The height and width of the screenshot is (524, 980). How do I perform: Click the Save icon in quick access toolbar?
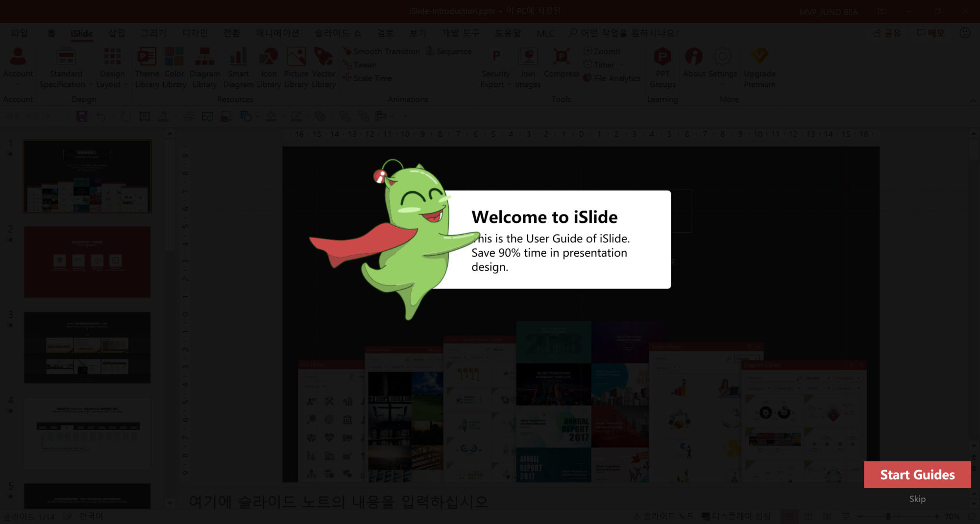pyautogui.click(x=82, y=116)
